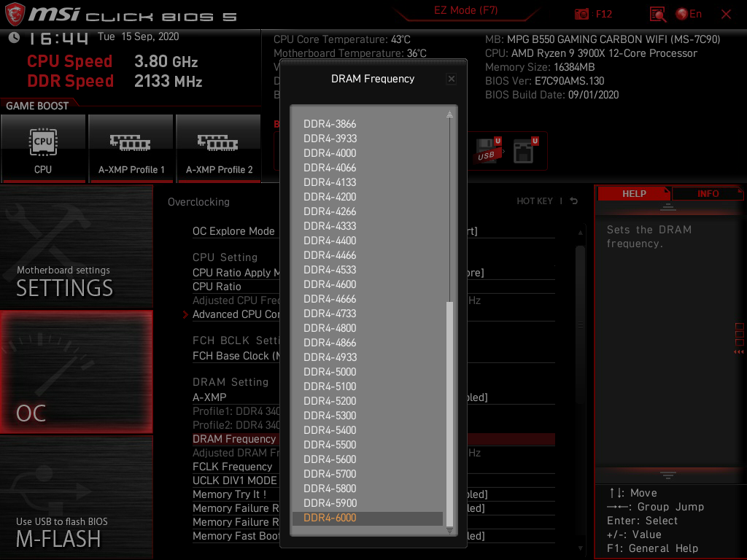Open Motherboard SETTINGS section

click(76, 246)
